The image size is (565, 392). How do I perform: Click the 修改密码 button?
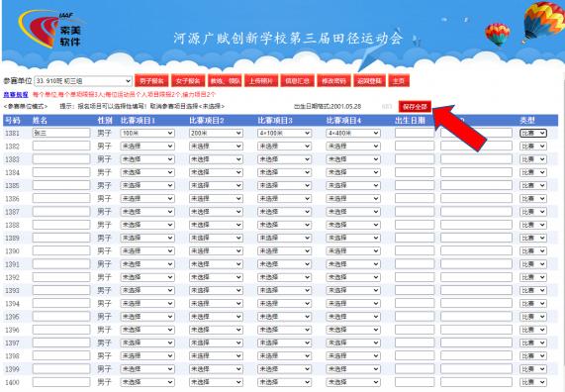tap(333, 81)
